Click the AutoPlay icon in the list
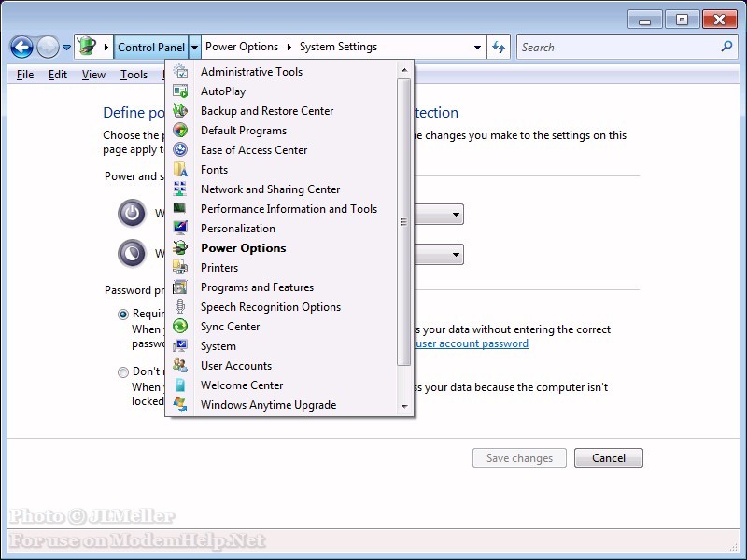 (180, 91)
